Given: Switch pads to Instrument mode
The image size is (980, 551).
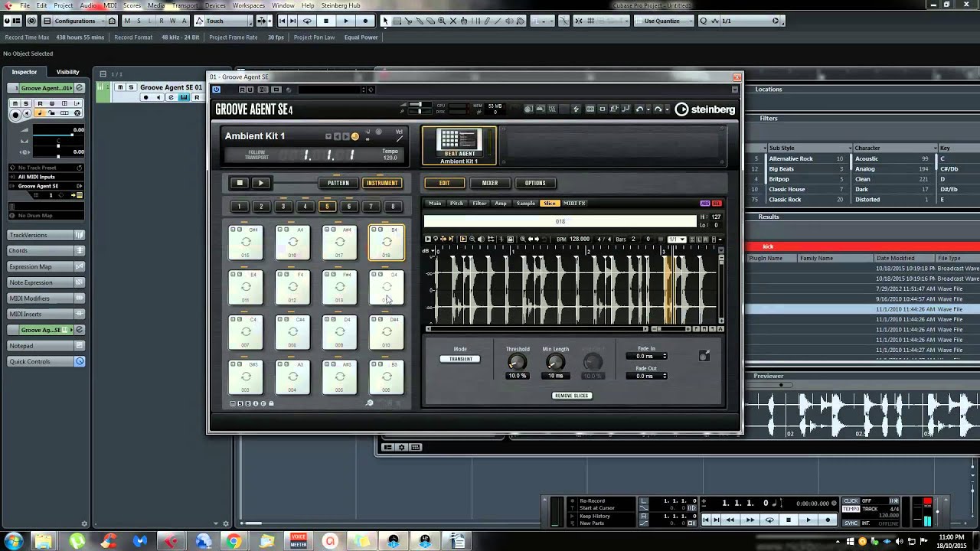Looking at the screenshot, I should (x=382, y=183).
